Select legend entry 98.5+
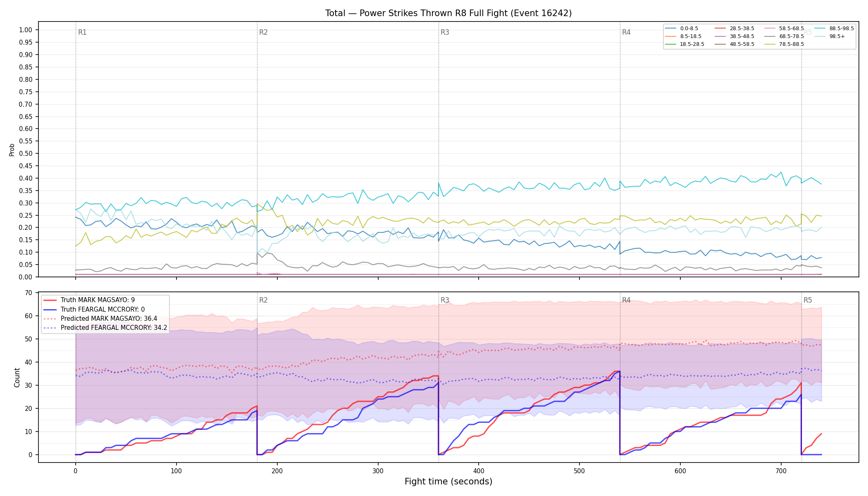 830,36
